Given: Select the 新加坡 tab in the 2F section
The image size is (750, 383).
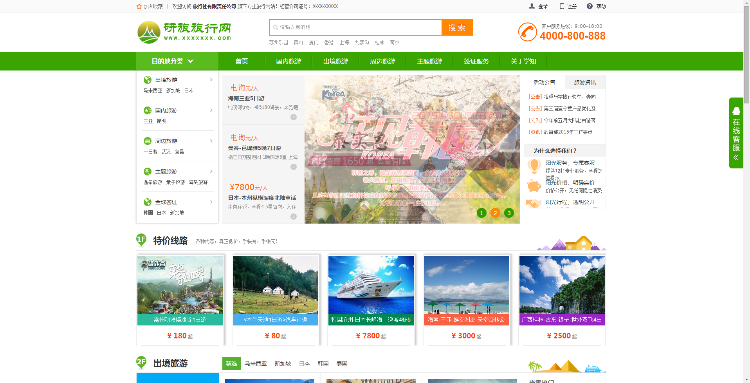Looking at the screenshot, I should point(283,363).
